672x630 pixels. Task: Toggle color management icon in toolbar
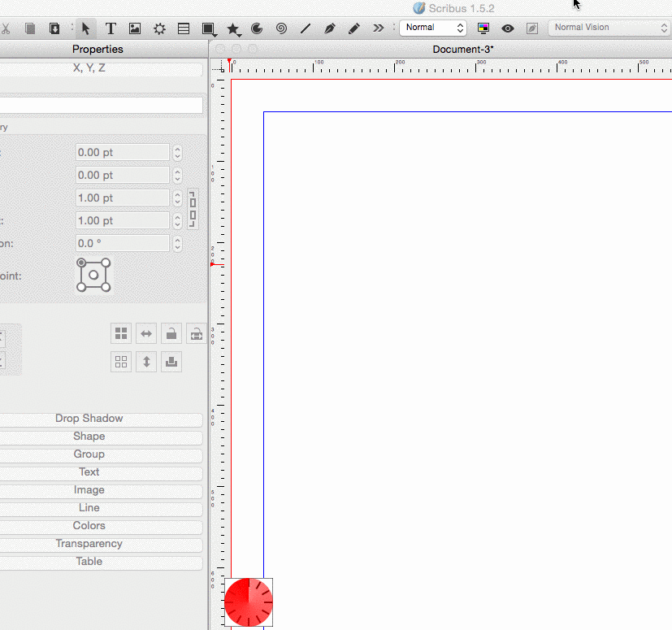point(483,28)
